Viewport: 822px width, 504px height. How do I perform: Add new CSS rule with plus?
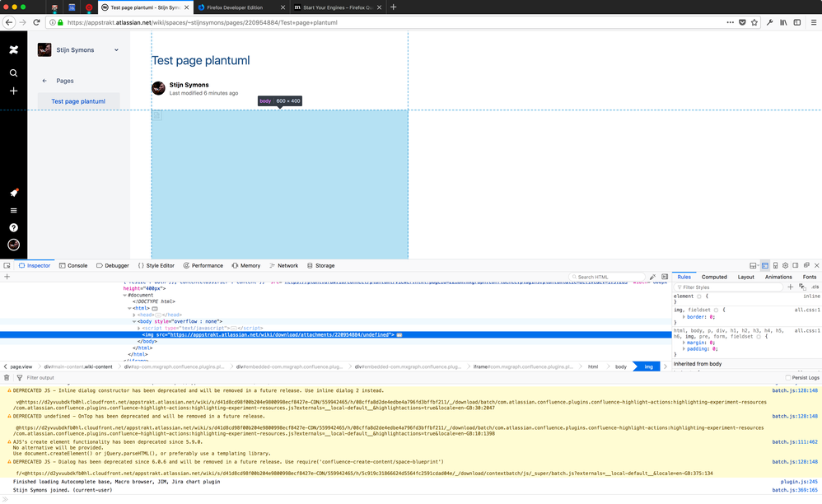pyautogui.click(x=791, y=287)
